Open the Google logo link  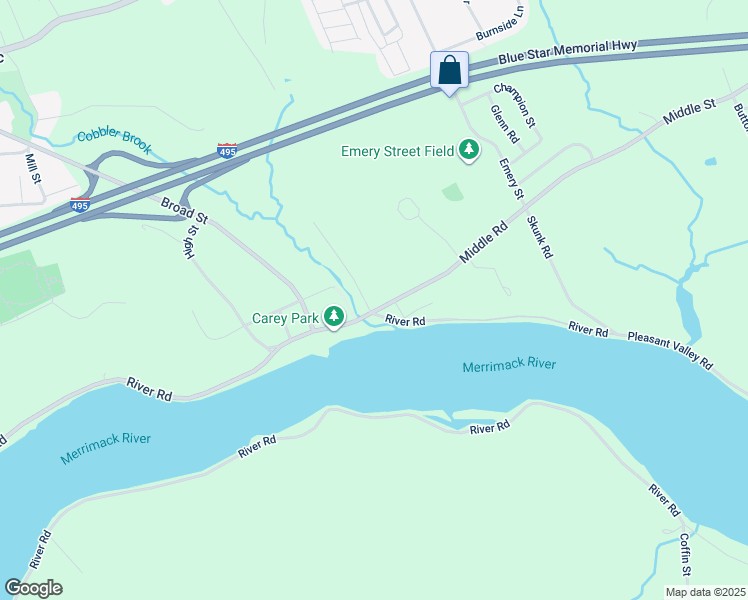coord(34,588)
